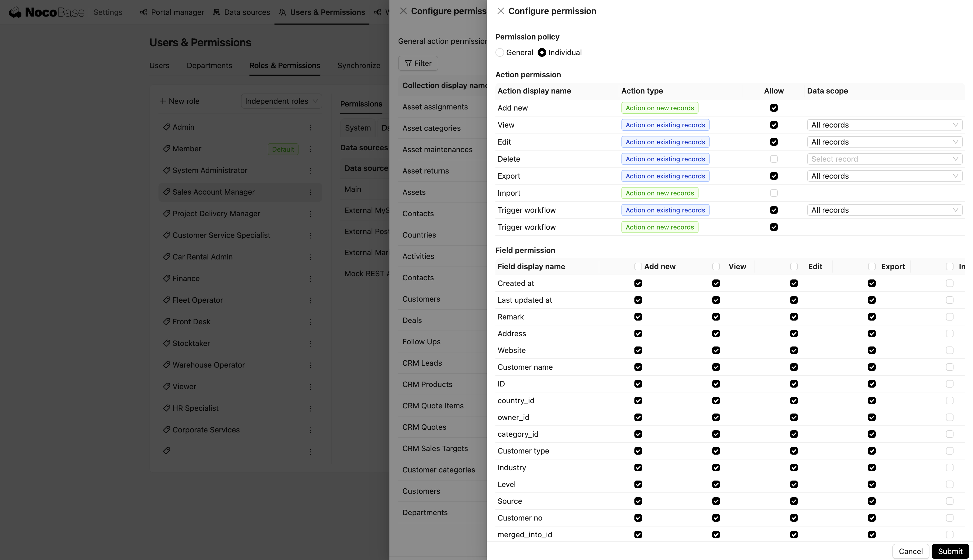Open the more menu for Car Rental Admin
Viewport: 973px width, 560px height.
[x=310, y=257]
